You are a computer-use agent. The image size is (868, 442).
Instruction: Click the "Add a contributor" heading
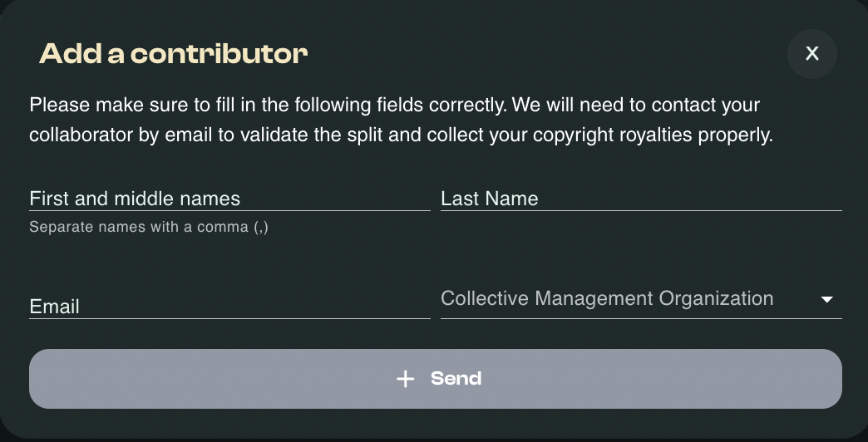(173, 54)
